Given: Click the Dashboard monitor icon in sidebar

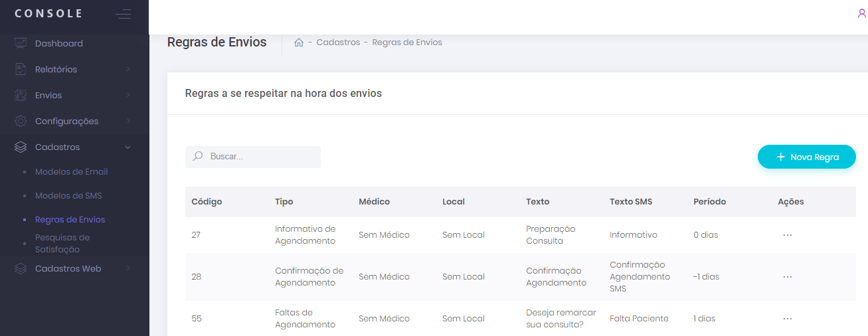Looking at the screenshot, I should (21, 43).
